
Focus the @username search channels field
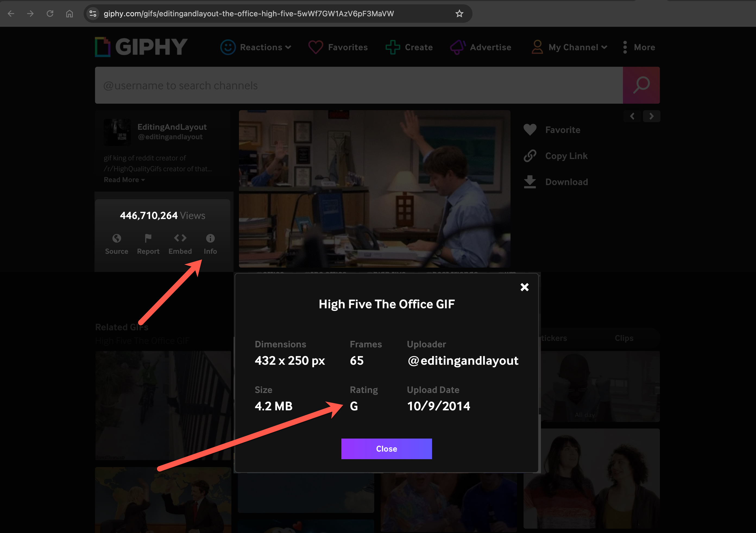click(x=359, y=85)
